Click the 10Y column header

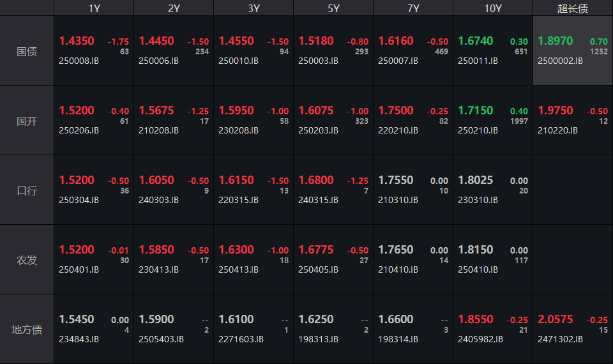click(x=493, y=8)
